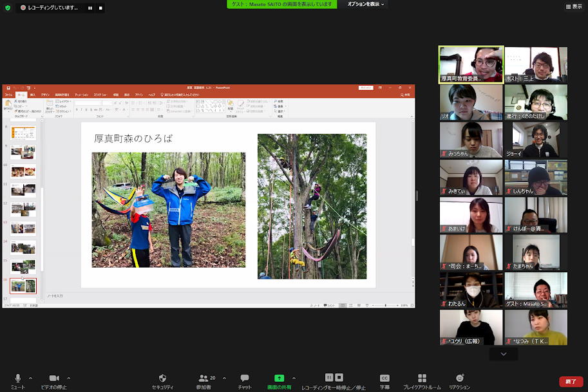Stop recording from the top-left indicator
The height and width of the screenshot is (392, 588).
(x=100, y=8)
